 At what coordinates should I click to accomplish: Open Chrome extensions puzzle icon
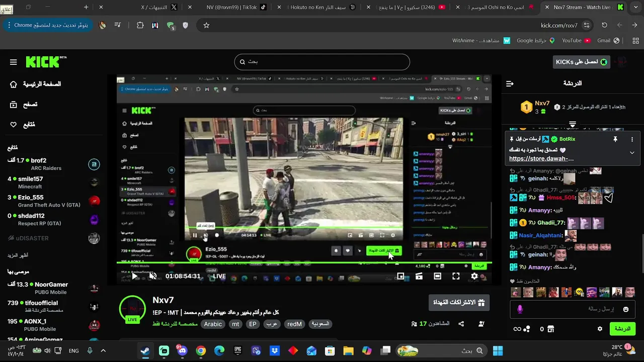[140, 25]
